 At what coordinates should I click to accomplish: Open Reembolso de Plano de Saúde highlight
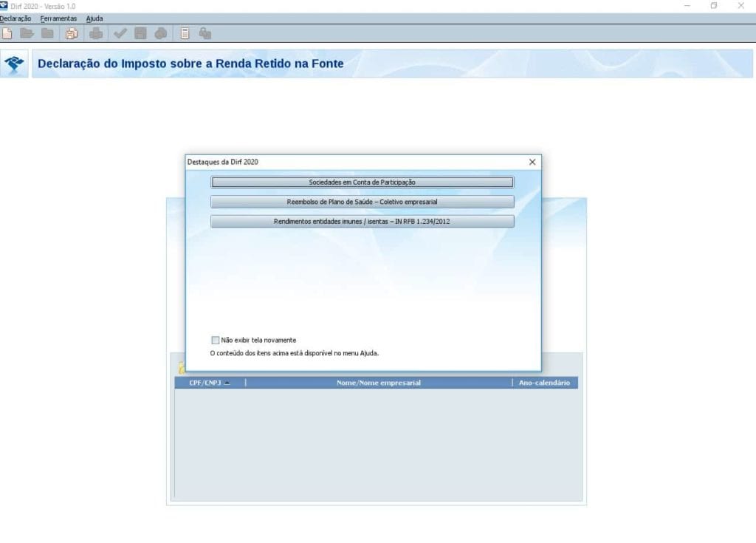coord(362,202)
